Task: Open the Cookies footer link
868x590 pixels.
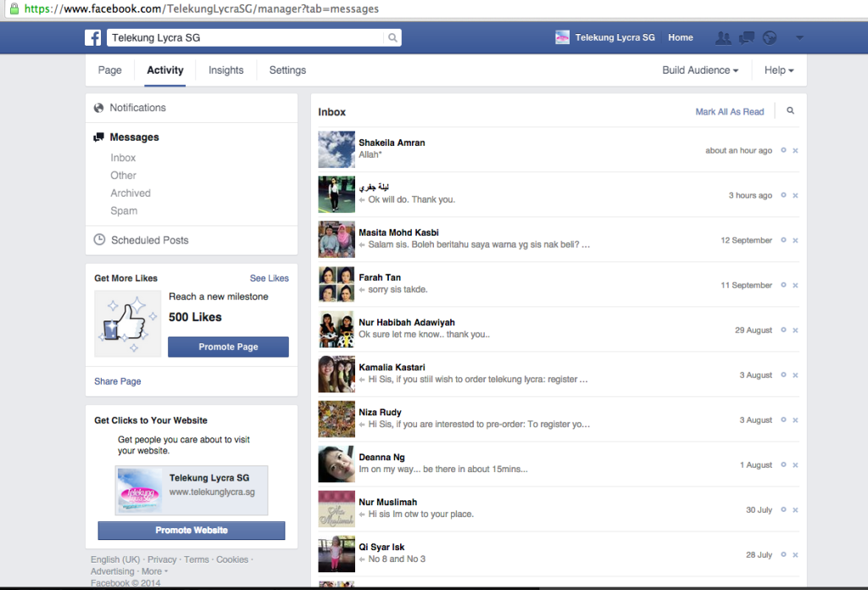Action: (x=232, y=559)
